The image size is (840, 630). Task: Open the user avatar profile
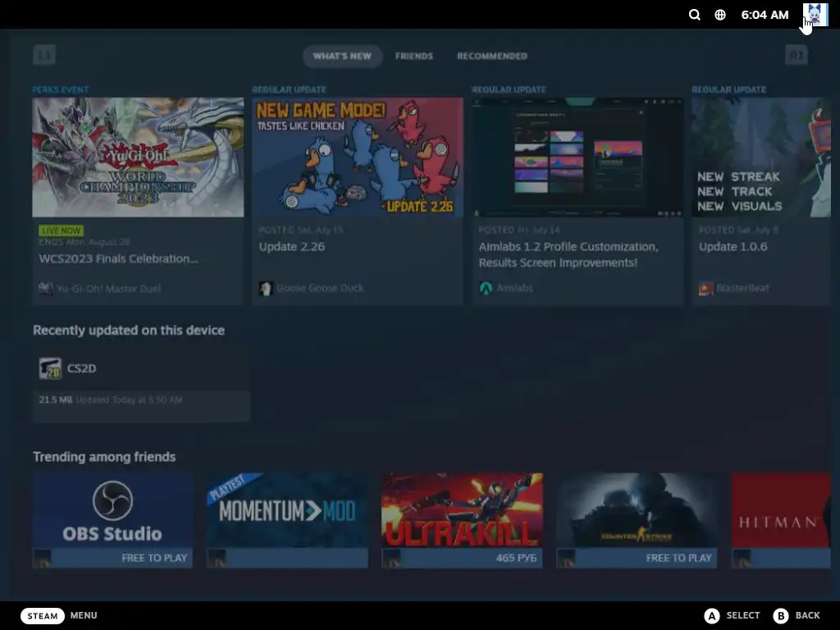pos(815,15)
